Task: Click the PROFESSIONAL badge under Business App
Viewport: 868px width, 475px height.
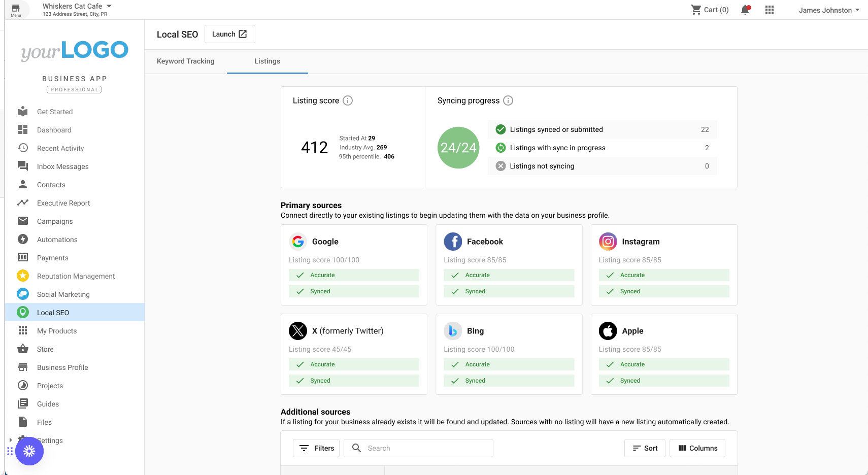Action: (x=74, y=90)
